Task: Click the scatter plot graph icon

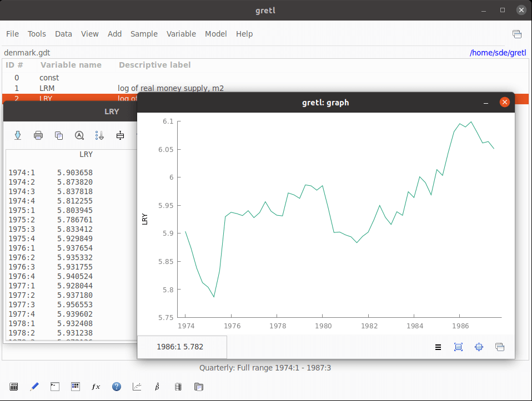Action: click(137, 387)
